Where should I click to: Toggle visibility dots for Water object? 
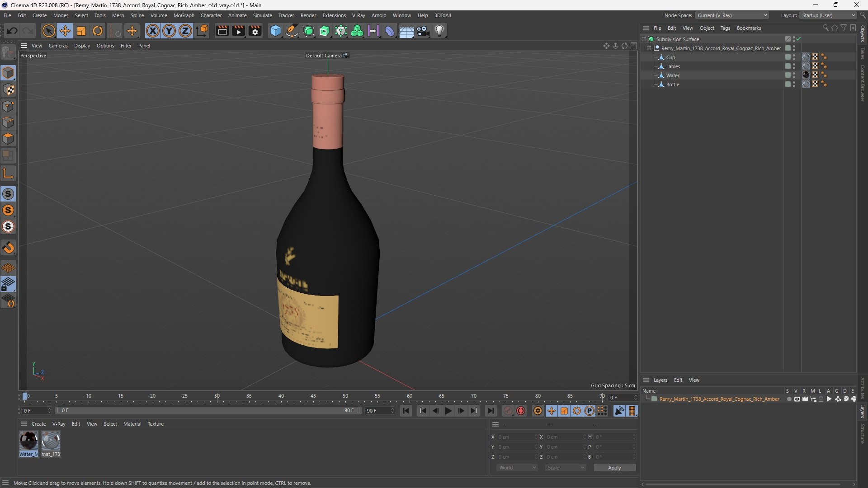point(794,75)
